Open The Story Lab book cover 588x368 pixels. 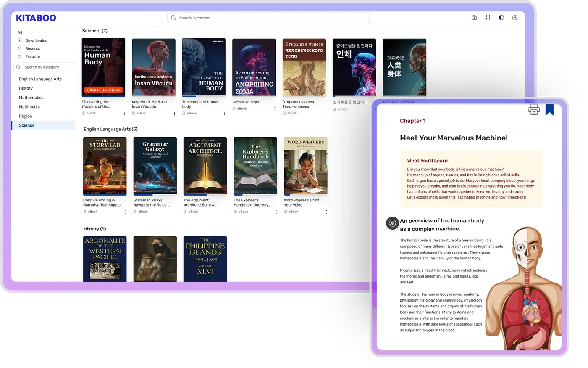(x=105, y=166)
